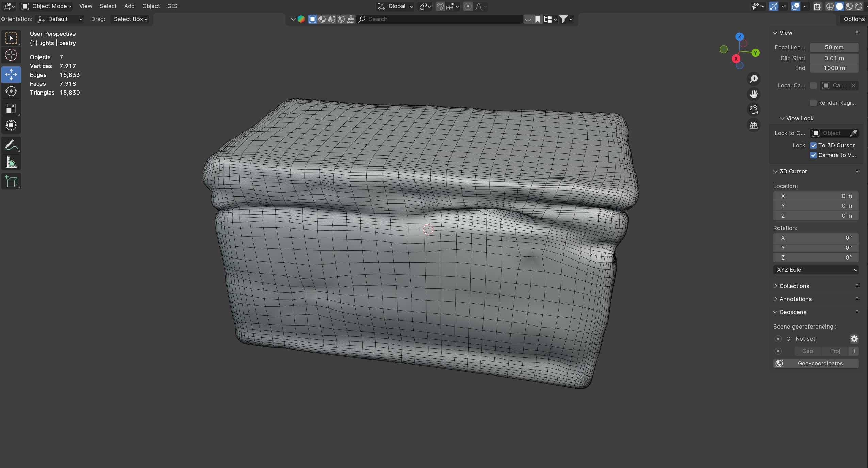Disable Camera to View lock checkbox

pos(813,155)
